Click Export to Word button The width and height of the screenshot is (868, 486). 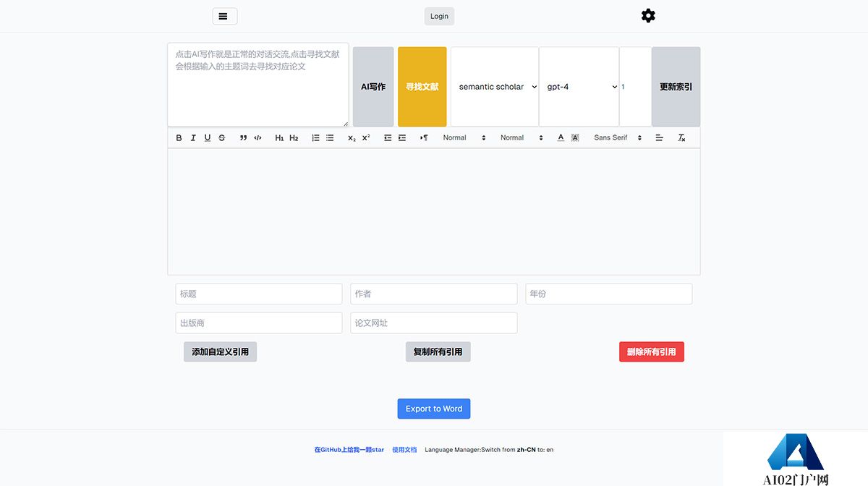pos(434,409)
